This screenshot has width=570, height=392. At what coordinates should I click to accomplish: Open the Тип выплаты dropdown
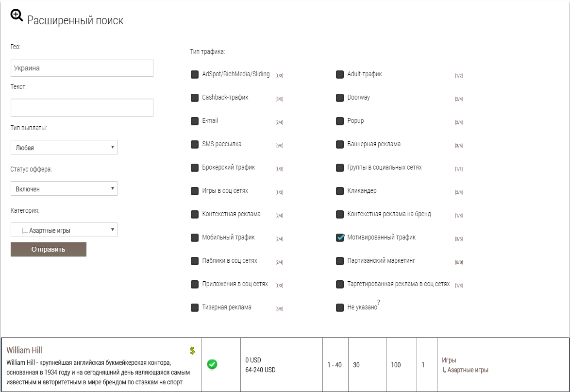pyautogui.click(x=64, y=147)
